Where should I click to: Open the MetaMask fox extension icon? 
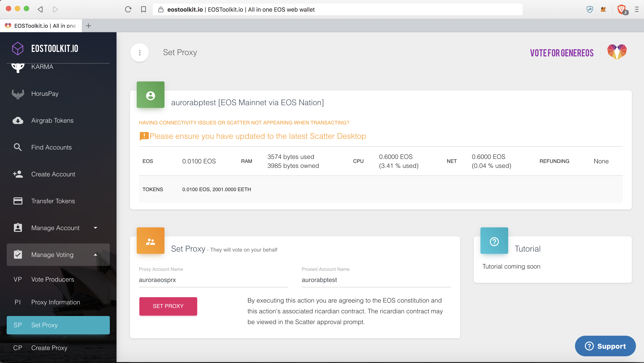(603, 9)
